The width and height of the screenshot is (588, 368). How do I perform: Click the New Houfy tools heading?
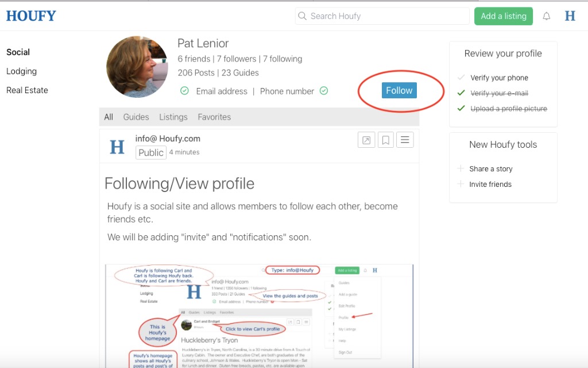(x=503, y=144)
